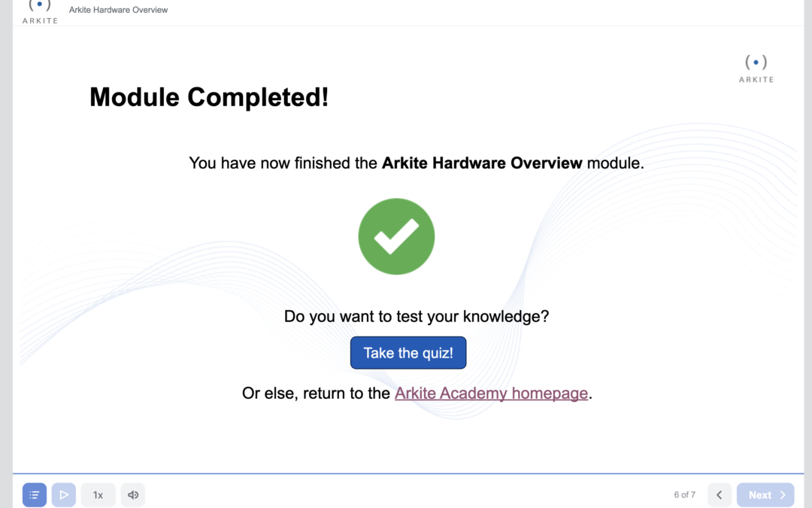Image resolution: width=812 pixels, height=508 pixels.
Task: Toggle audio mute using the volume control
Action: coord(133,494)
